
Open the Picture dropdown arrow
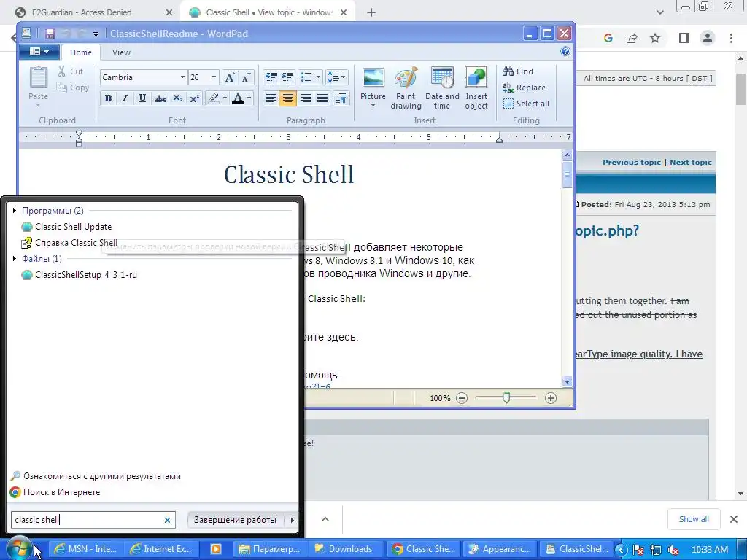tap(373, 106)
